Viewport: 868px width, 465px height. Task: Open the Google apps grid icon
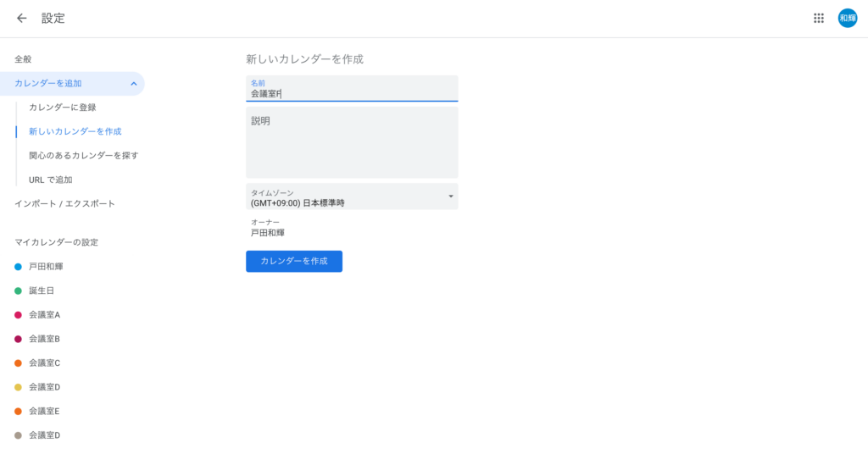(819, 19)
